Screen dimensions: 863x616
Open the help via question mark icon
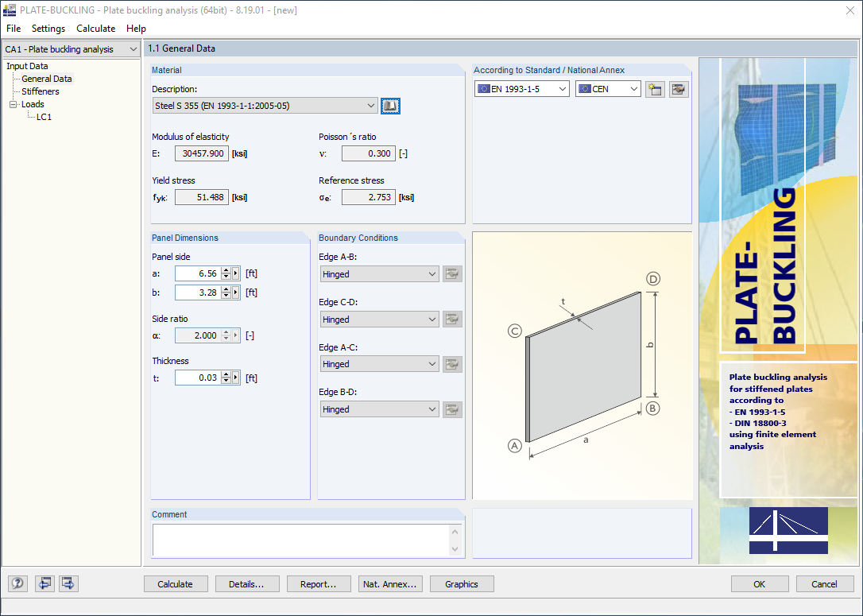coord(17,583)
